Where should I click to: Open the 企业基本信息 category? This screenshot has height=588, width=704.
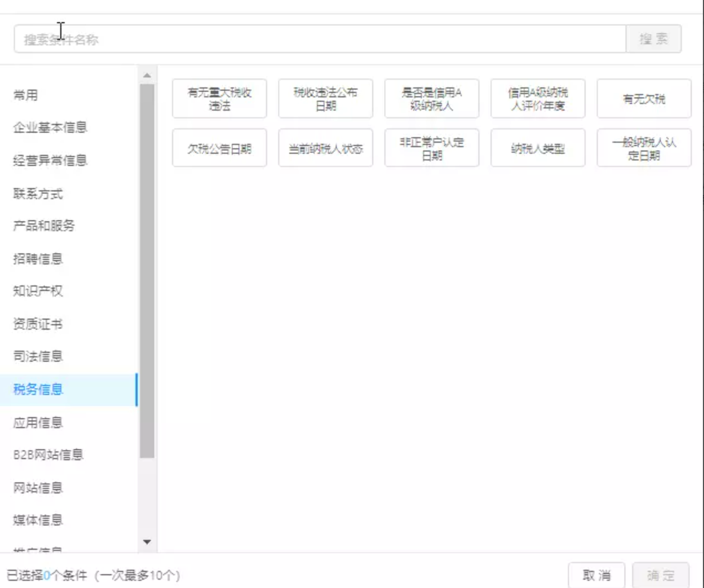pos(50,128)
